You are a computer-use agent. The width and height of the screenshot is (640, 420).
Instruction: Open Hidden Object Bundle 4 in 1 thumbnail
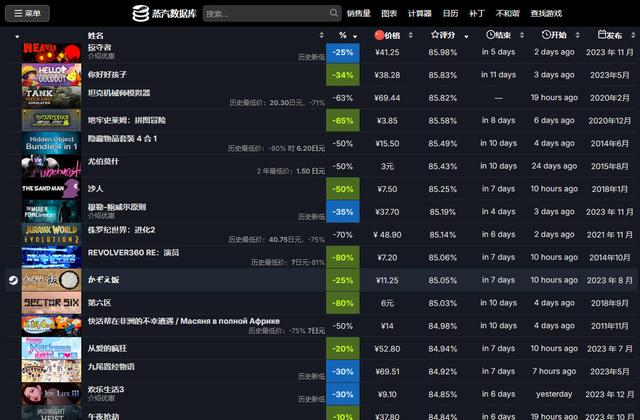tap(51, 143)
